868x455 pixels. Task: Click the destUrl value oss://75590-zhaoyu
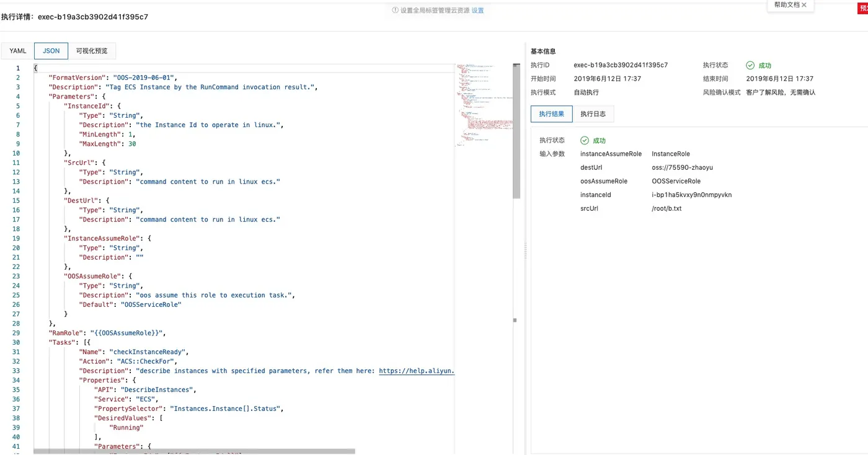683,167
